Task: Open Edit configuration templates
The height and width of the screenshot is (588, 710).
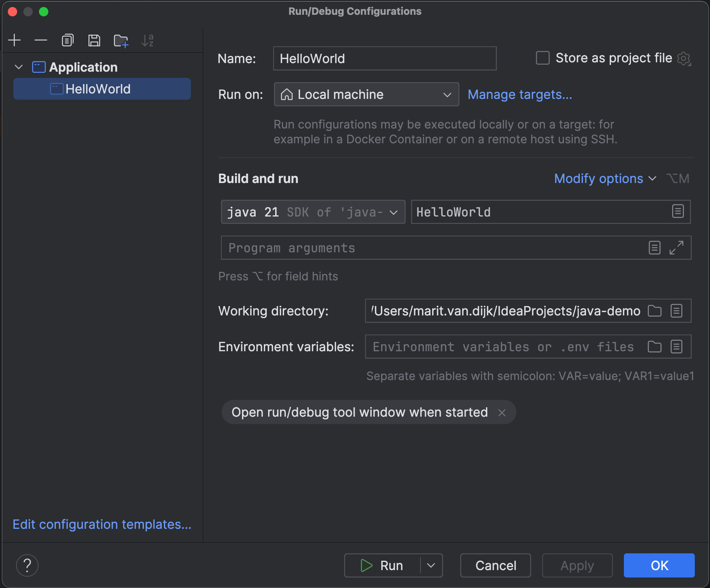Action: [102, 524]
